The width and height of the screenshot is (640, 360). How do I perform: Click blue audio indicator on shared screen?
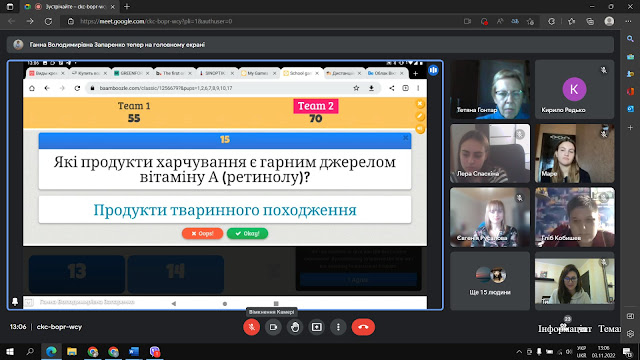(x=433, y=70)
